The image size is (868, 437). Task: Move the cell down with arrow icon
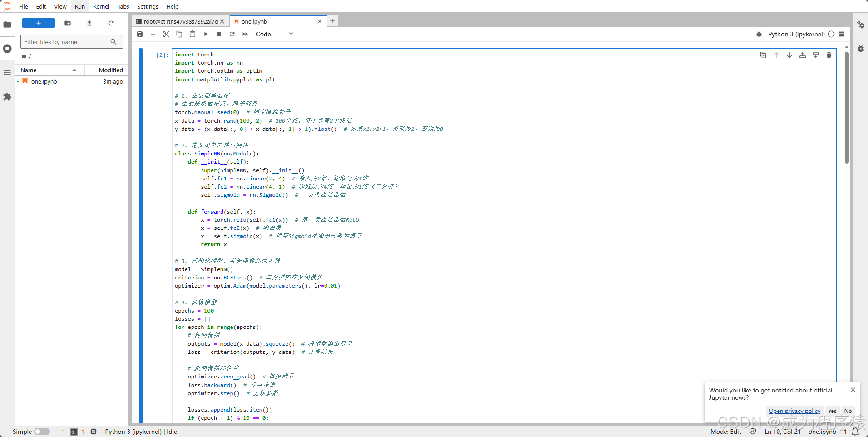click(x=789, y=55)
